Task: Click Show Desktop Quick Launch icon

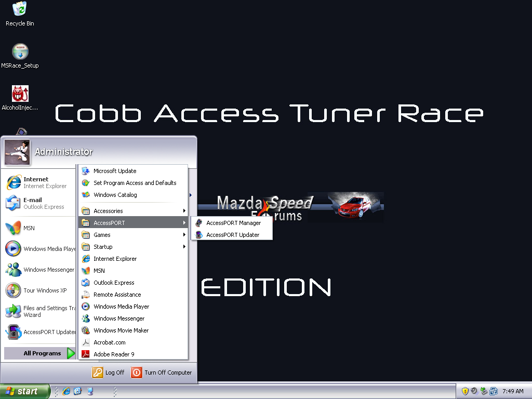Action: 90,391
